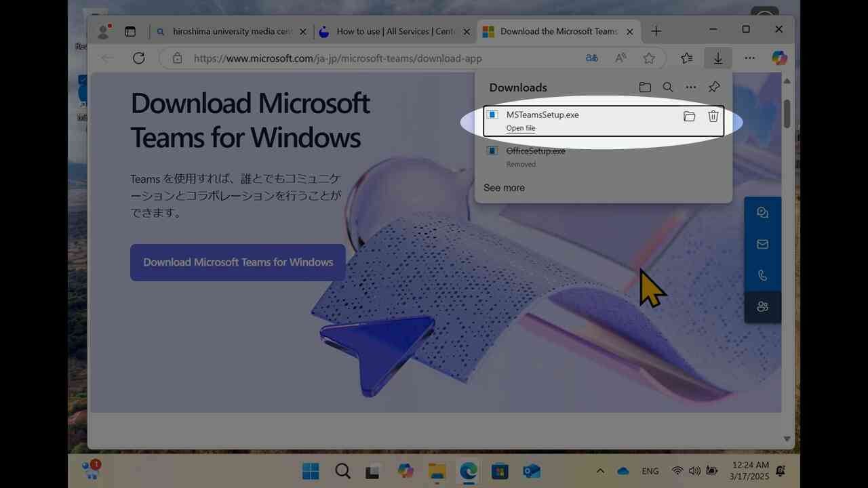Close the hiroshima university tab
The width and height of the screenshot is (868, 488).
(x=303, y=31)
